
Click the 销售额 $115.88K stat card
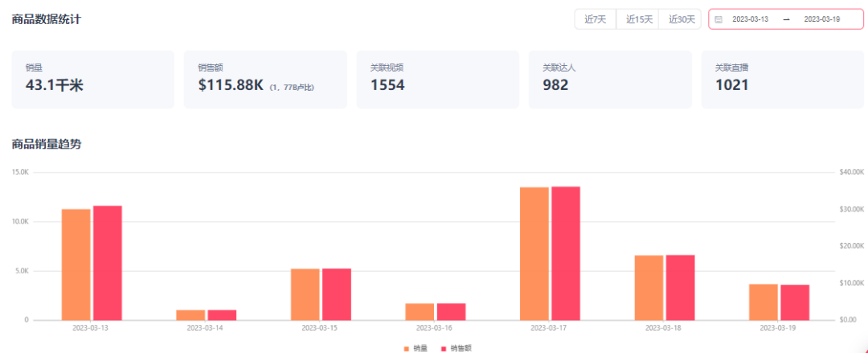click(265, 80)
